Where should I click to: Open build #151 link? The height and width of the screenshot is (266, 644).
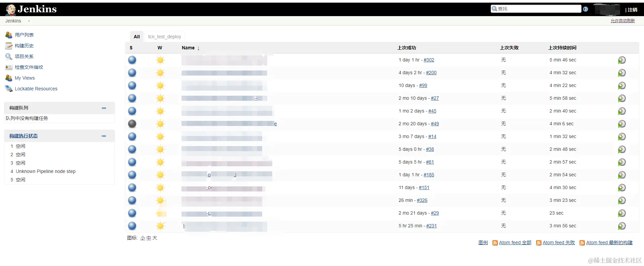coord(424,187)
